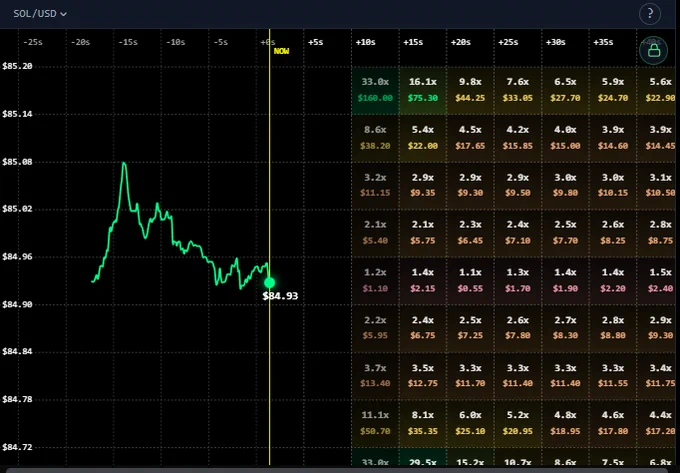
Task: Pick the 2.4x $6.75 cell
Action: [x=423, y=328]
